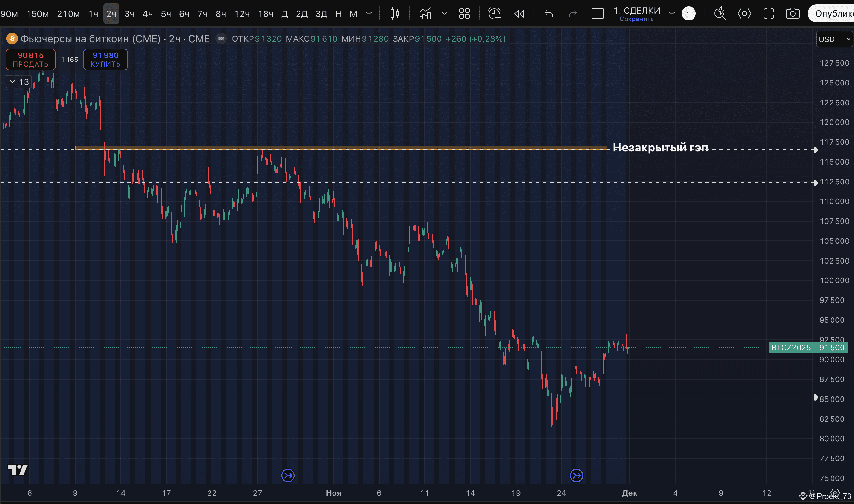Select the Д daily timeframe
The image size is (854, 504).
[x=285, y=13]
